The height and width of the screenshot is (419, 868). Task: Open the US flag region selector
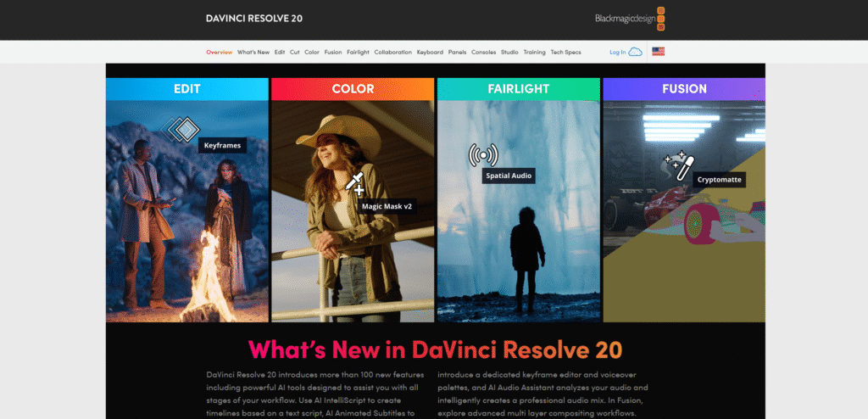click(659, 52)
